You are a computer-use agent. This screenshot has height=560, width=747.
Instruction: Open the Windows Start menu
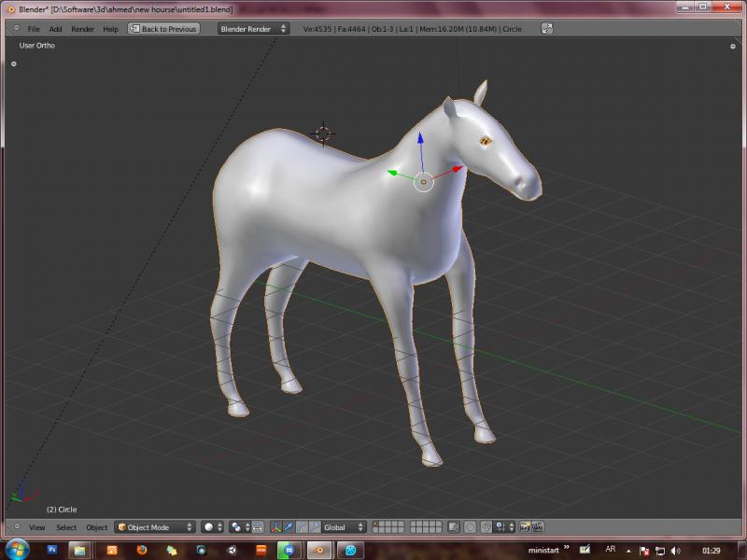[x=17, y=550]
